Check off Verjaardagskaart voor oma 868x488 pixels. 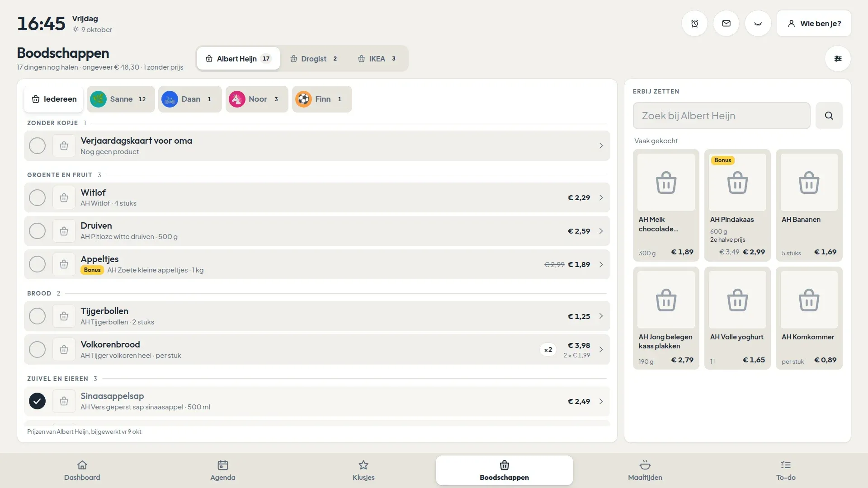click(x=37, y=146)
